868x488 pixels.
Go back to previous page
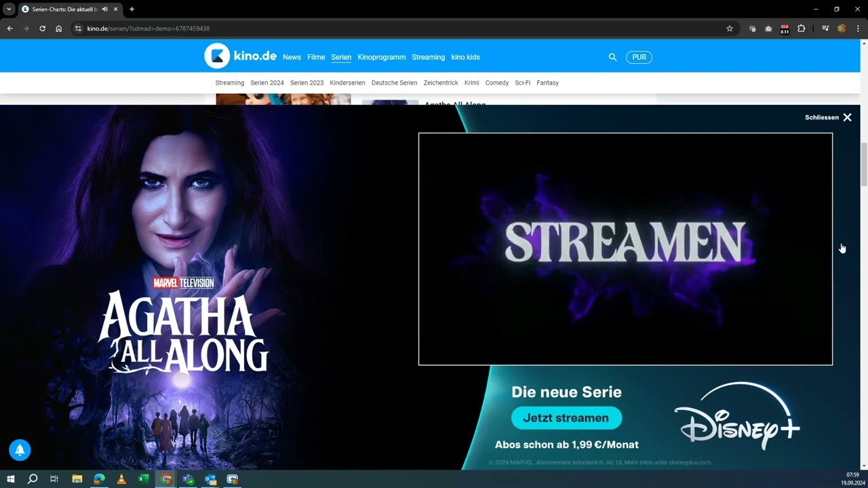coord(9,28)
